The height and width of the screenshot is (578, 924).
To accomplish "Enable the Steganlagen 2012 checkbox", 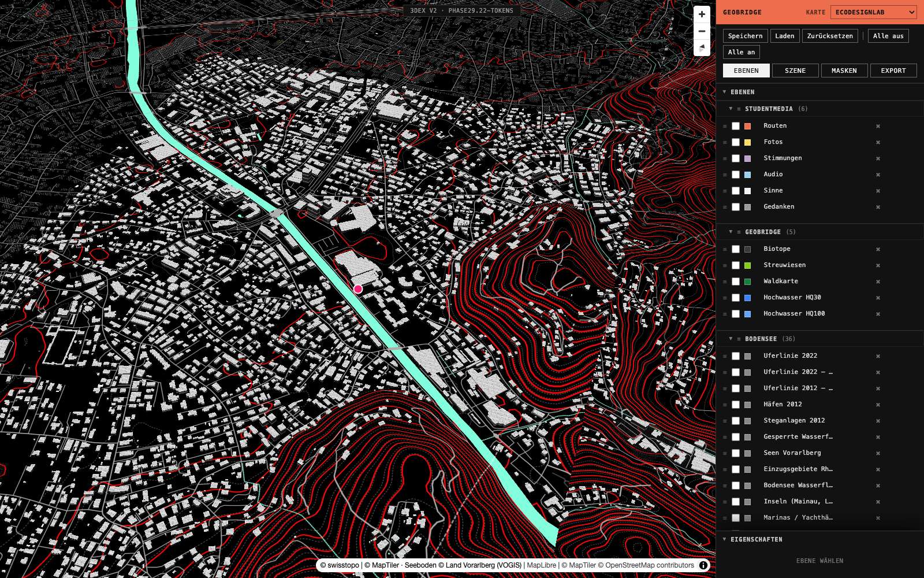I will 736,421.
